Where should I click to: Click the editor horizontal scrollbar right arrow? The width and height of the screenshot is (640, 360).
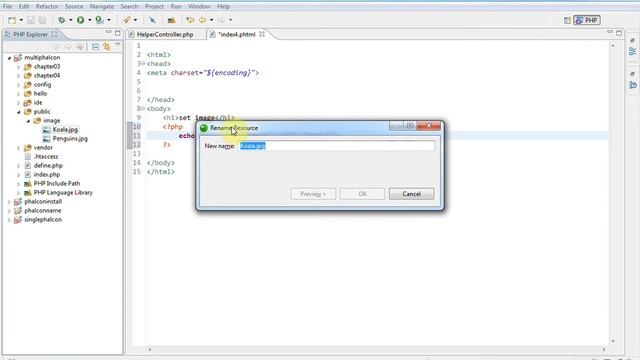coord(604,349)
